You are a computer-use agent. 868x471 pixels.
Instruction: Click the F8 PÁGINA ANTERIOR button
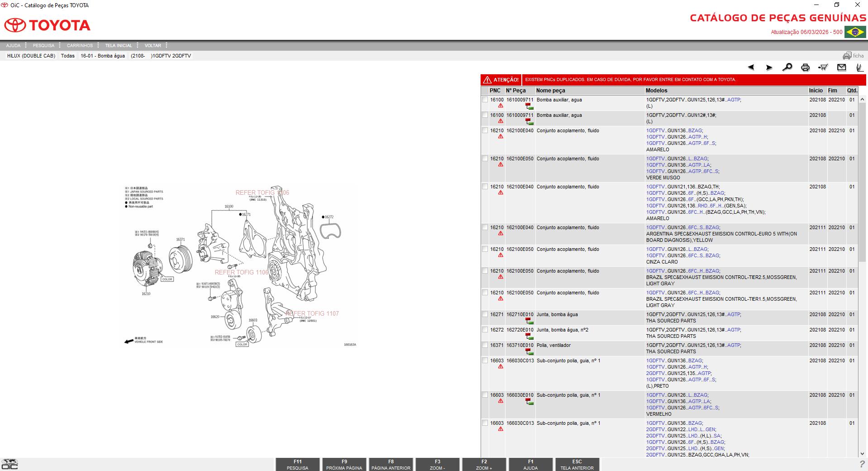point(391,465)
